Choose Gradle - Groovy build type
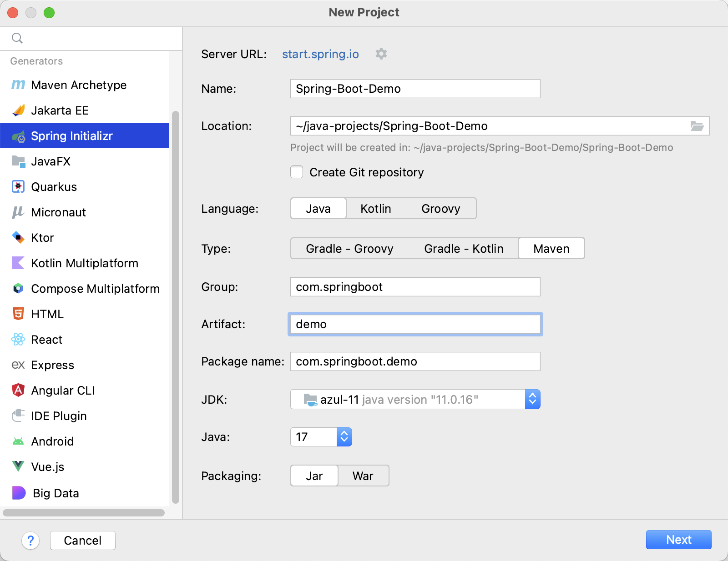The image size is (728, 561). pyautogui.click(x=349, y=249)
